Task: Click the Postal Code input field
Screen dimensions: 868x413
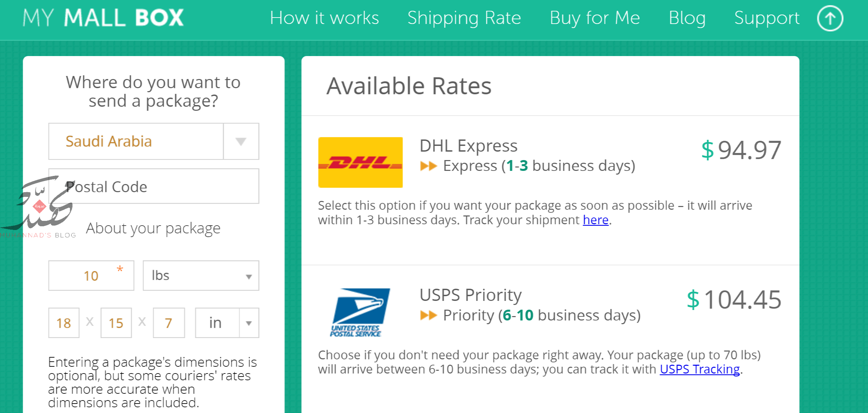Action: click(154, 186)
